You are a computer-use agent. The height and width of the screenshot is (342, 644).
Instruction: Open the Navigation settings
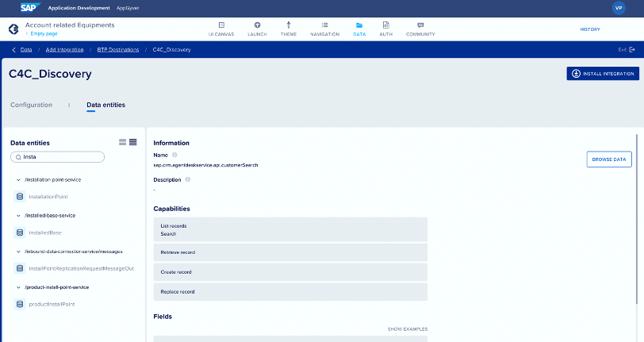coord(325,29)
